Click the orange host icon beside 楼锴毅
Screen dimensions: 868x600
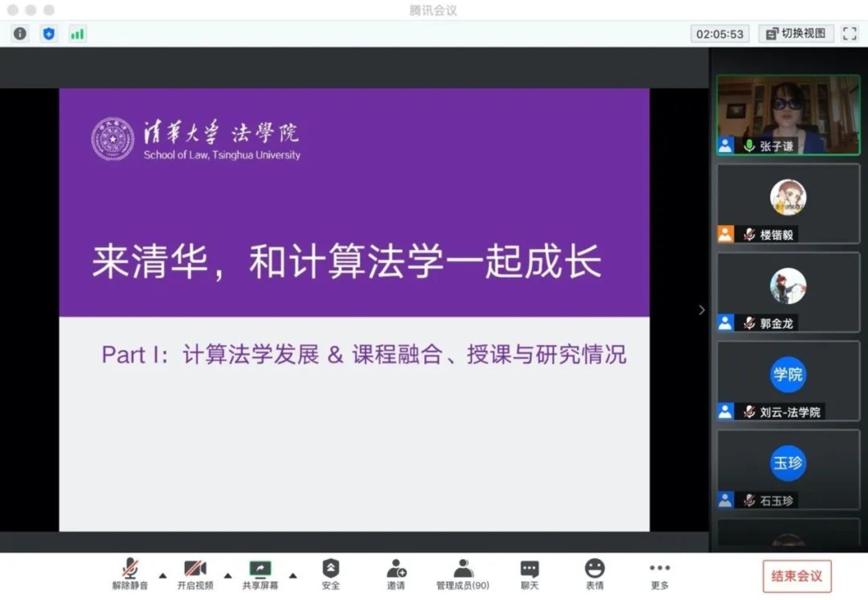(x=726, y=234)
